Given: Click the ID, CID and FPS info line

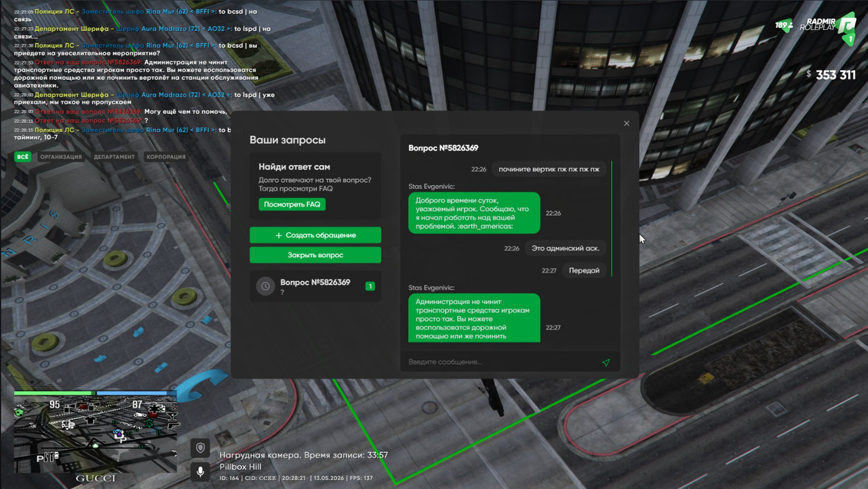Looking at the screenshot, I should (x=296, y=478).
